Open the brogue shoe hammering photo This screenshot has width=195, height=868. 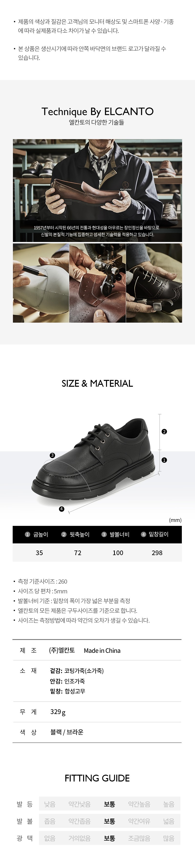point(154,283)
